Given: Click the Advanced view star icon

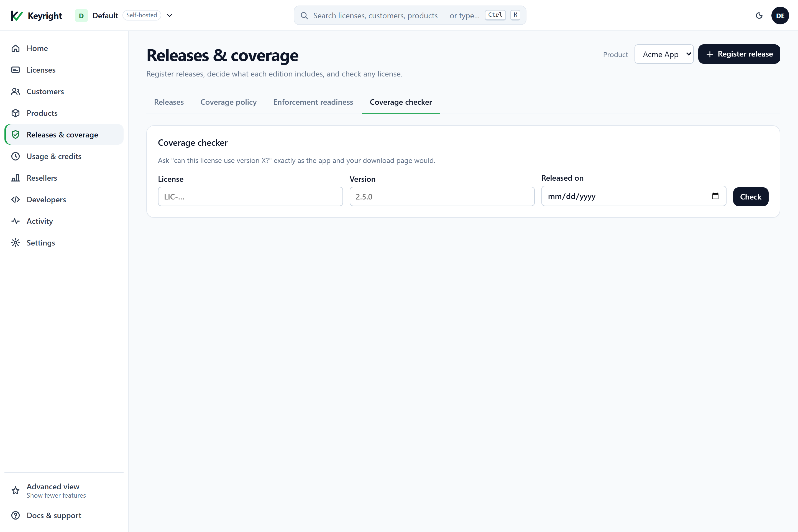Looking at the screenshot, I should (x=16, y=491).
